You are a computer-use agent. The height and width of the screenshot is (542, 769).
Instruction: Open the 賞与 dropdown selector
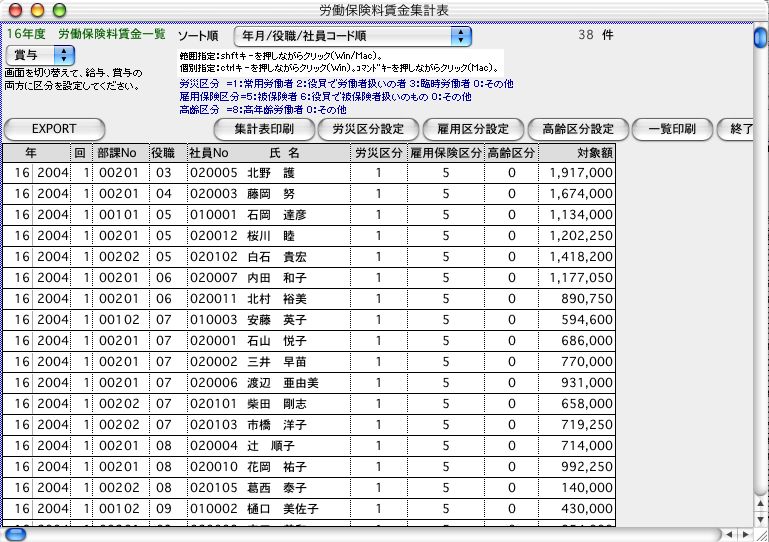pos(40,54)
